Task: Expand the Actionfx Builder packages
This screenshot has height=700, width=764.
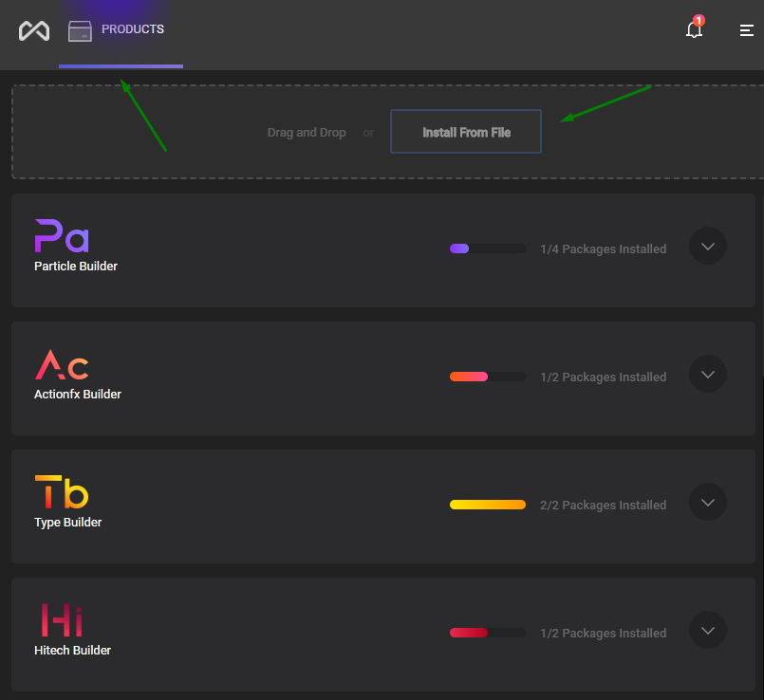Action: click(x=707, y=374)
